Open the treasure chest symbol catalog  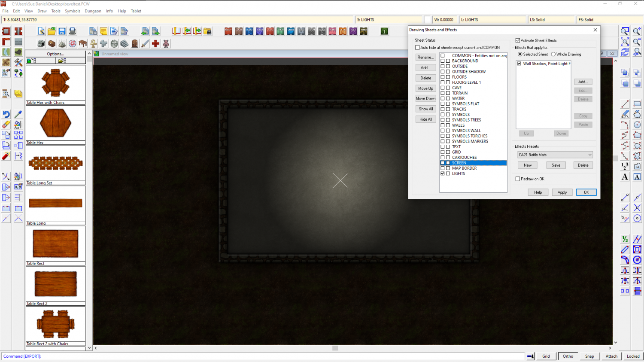pyautogui.click(x=52, y=43)
